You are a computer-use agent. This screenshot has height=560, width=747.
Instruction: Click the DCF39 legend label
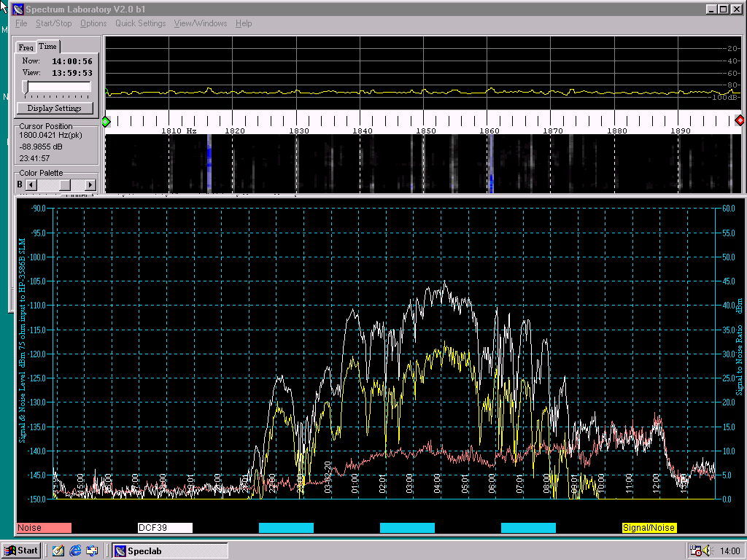[x=165, y=528]
